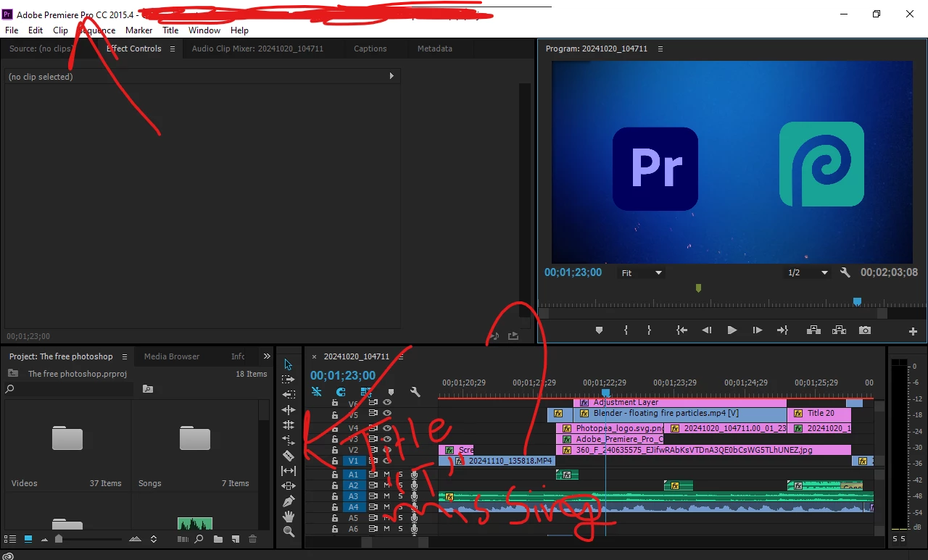Image resolution: width=928 pixels, height=560 pixels.
Task: Mute the A6 audio track
Action: point(386,529)
